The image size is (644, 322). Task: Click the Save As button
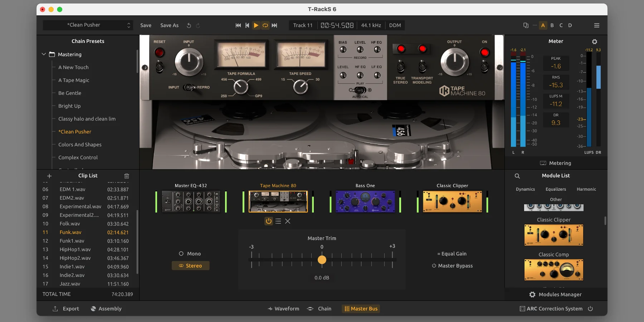(x=169, y=25)
